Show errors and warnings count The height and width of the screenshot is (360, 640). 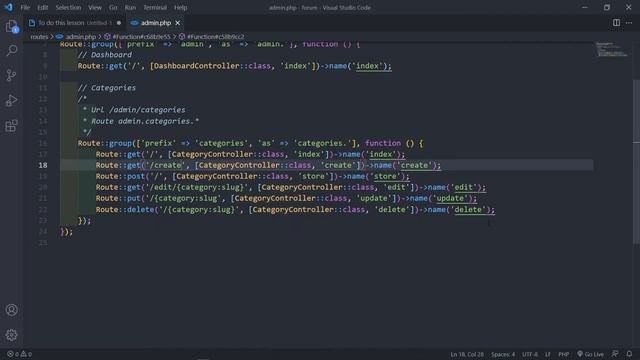19,354
